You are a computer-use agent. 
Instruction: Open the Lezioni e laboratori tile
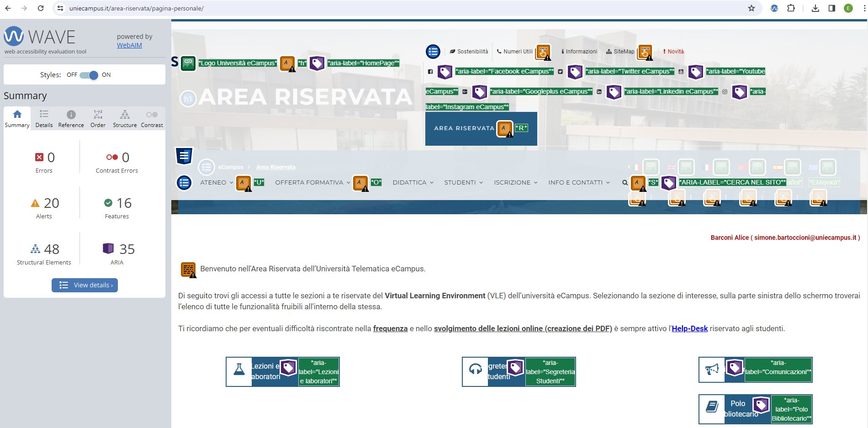point(282,372)
